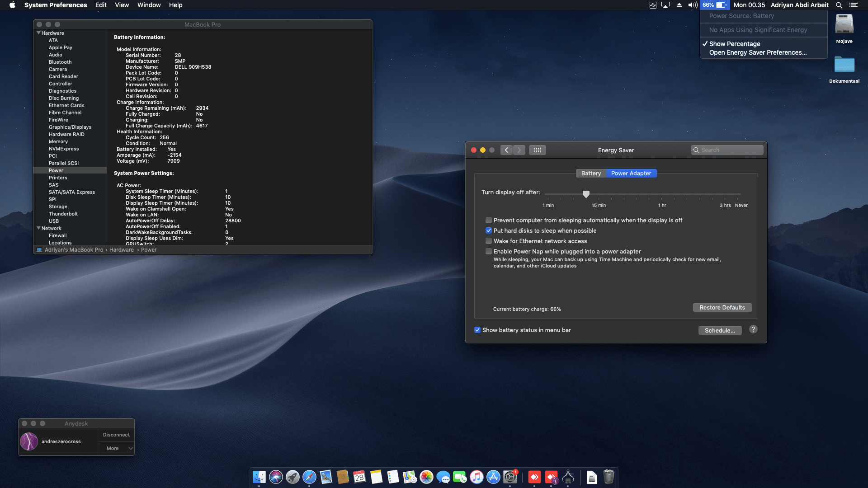Expand the More dropdown in Anydesk
Viewport: 868px width, 488px height.
(x=116, y=448)
